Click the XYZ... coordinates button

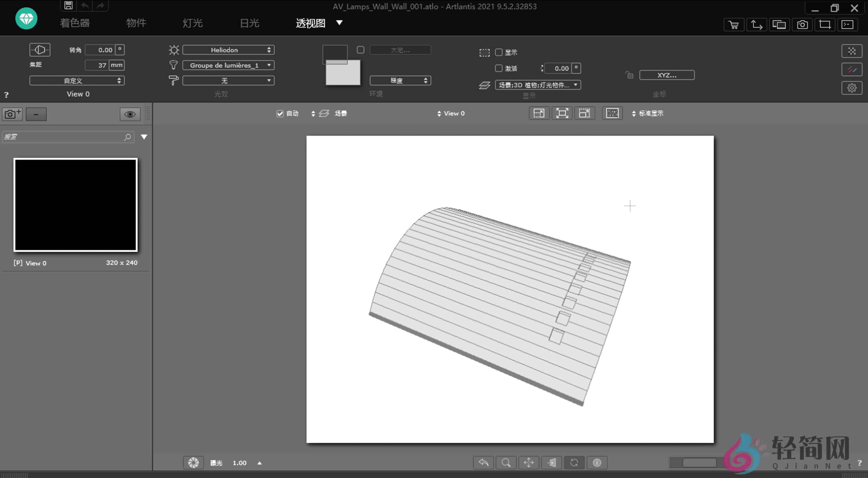click(x=667, y=75)
